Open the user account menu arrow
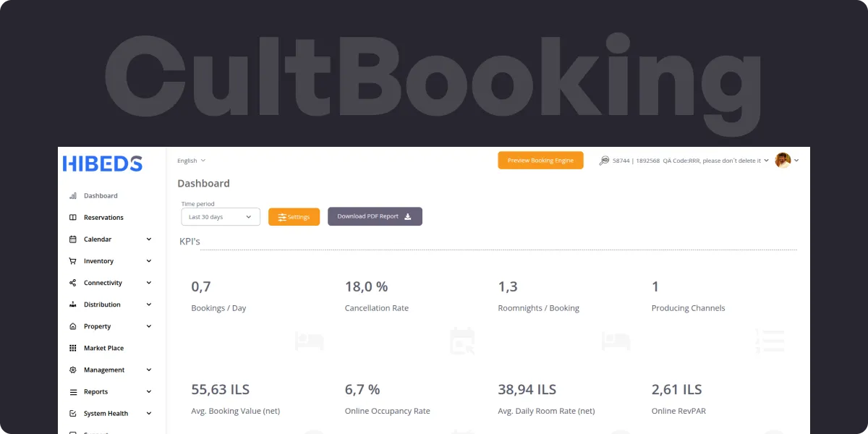Screen dimensions: 868x434 (796, 161)
